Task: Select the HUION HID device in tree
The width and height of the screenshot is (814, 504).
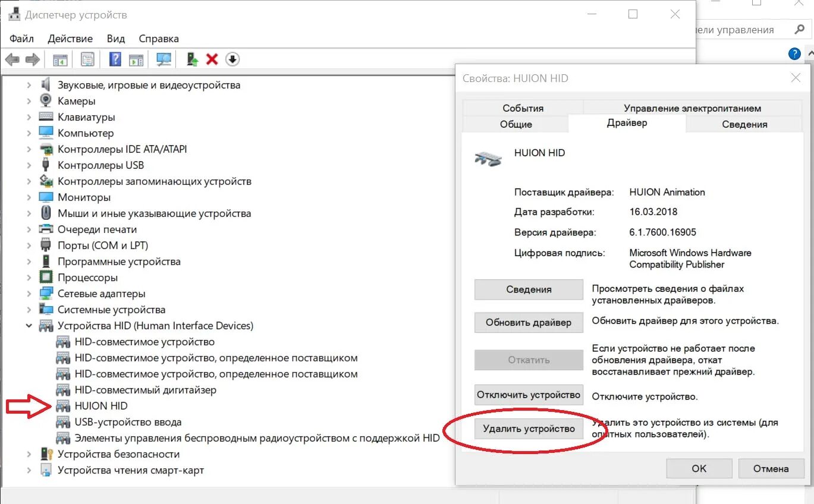Action: (x=101, y=406)
